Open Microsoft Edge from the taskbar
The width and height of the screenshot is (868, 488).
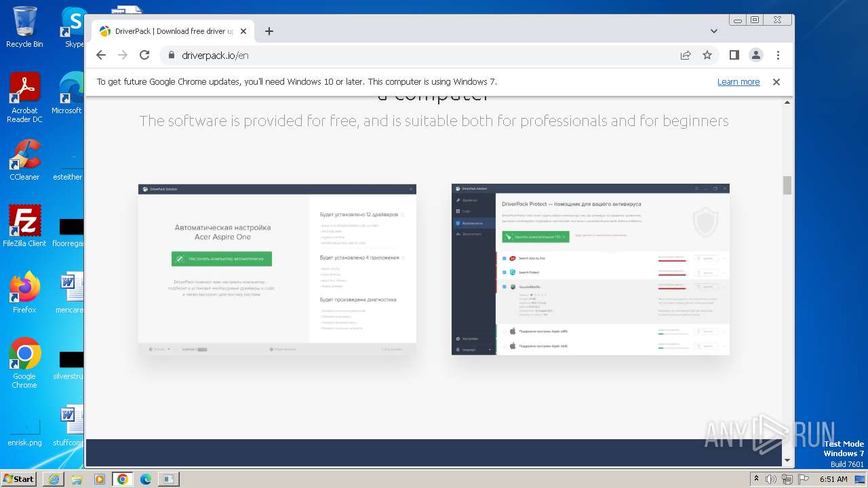146,479
